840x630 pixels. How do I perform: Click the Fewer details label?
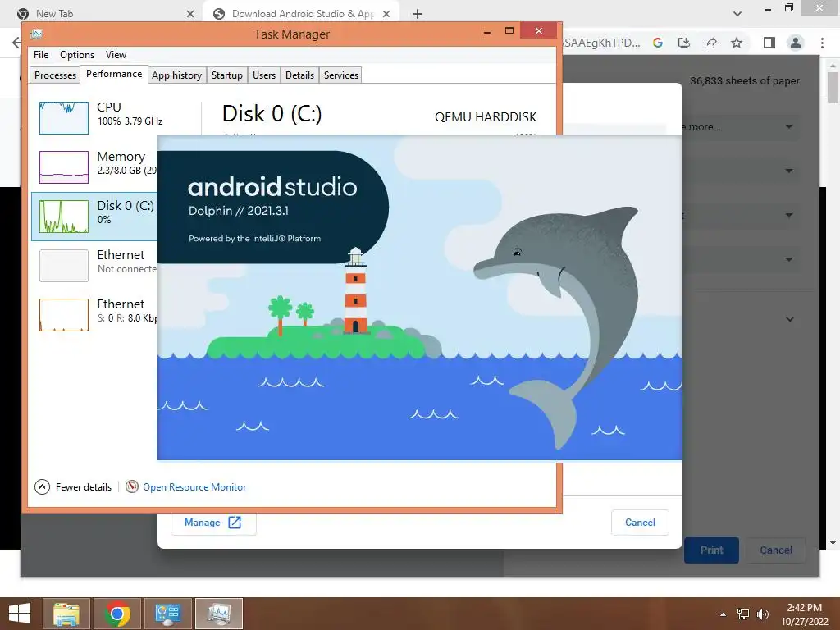pos(84,487)
